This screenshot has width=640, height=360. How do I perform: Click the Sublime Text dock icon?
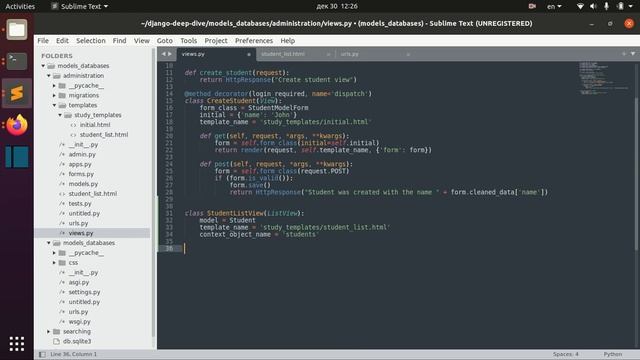17,93
